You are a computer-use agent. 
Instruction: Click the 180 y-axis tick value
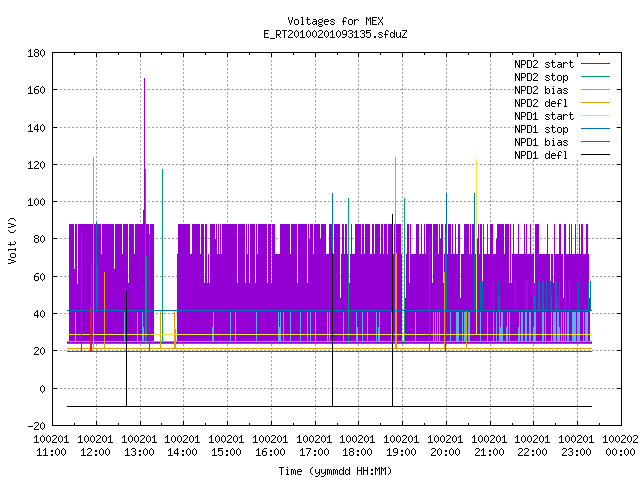pyautogui.click(x=36, y=53)
